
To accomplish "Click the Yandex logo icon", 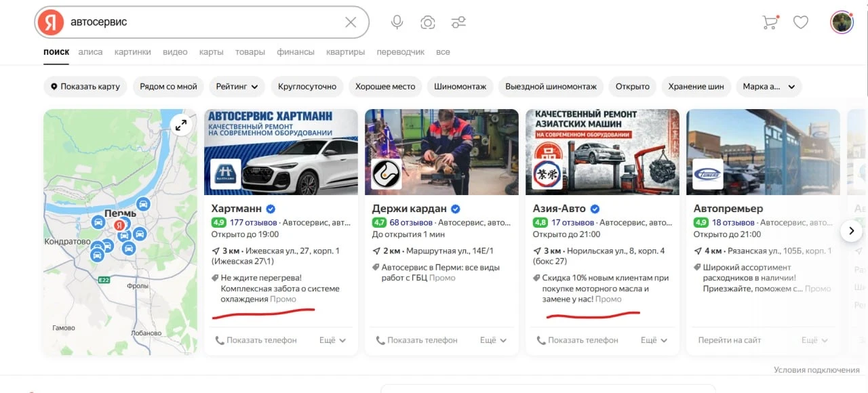I will point(50,22).
